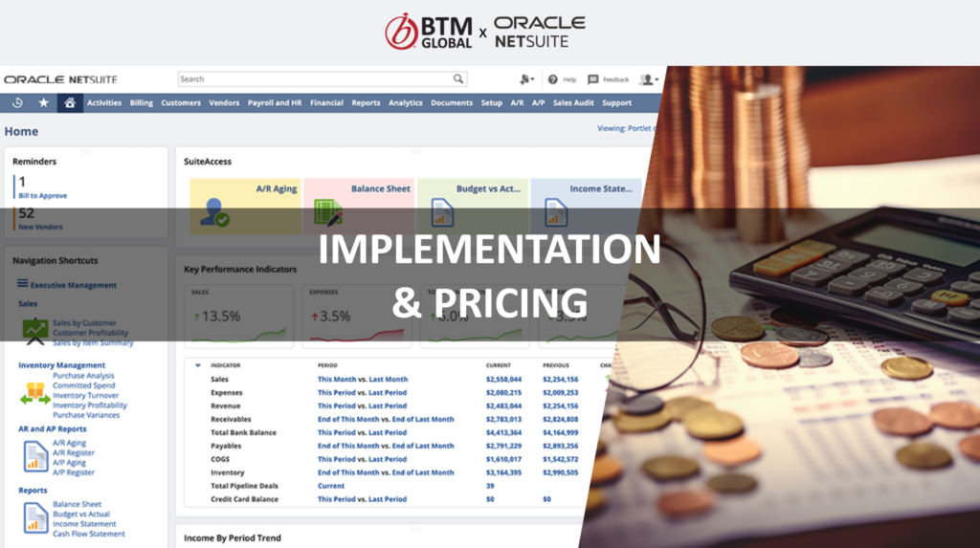
Task: Open the Documents menu
Action: tap(452, 103)
